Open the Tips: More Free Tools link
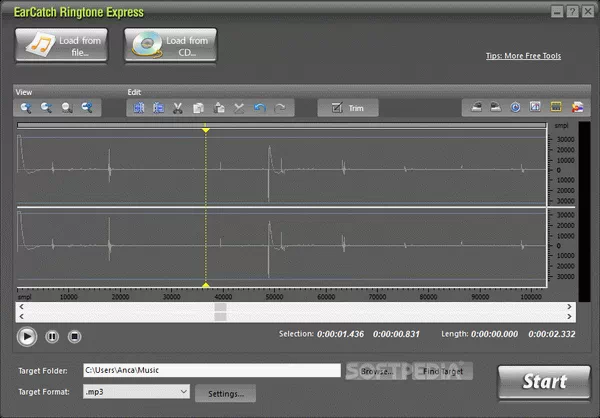The height and width of the screenshot is (418, 600). 523,56
